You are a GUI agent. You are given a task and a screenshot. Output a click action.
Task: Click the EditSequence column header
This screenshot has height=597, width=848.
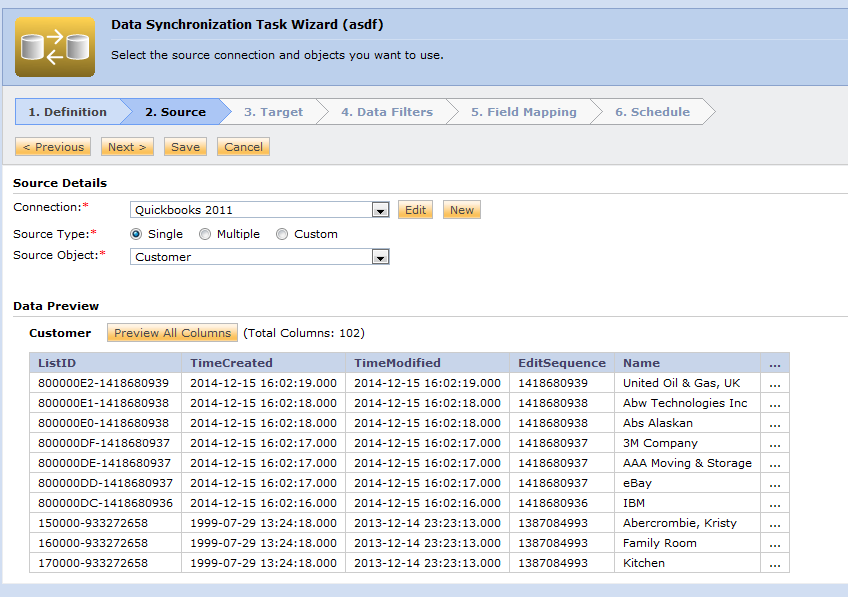(562, 363)
